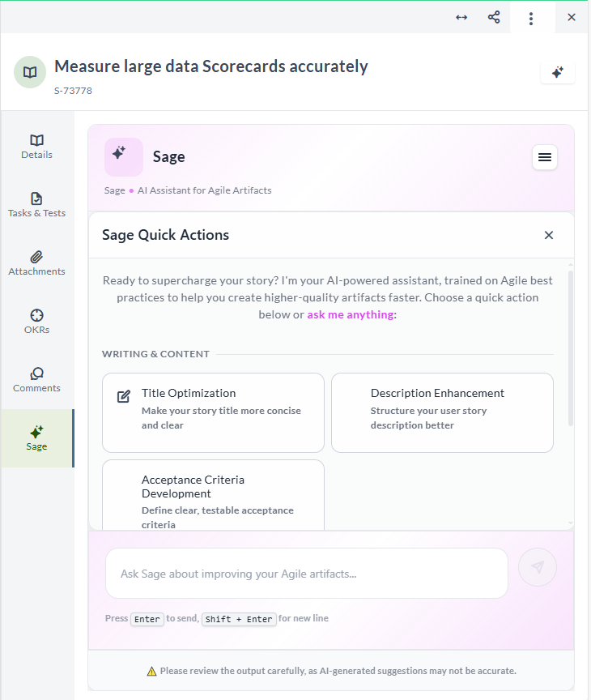Choose the Description Enhancement quick action

[442, 412]
